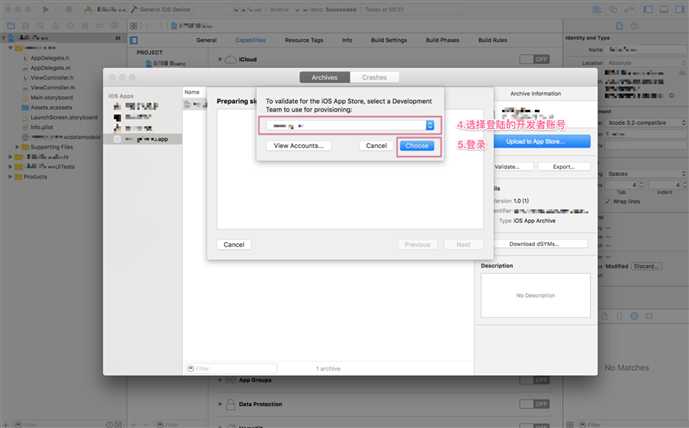The height and width of the screenshot is (428, 689).
Task: Open the Capabilities tab
Action: click(x=250, y=40)
